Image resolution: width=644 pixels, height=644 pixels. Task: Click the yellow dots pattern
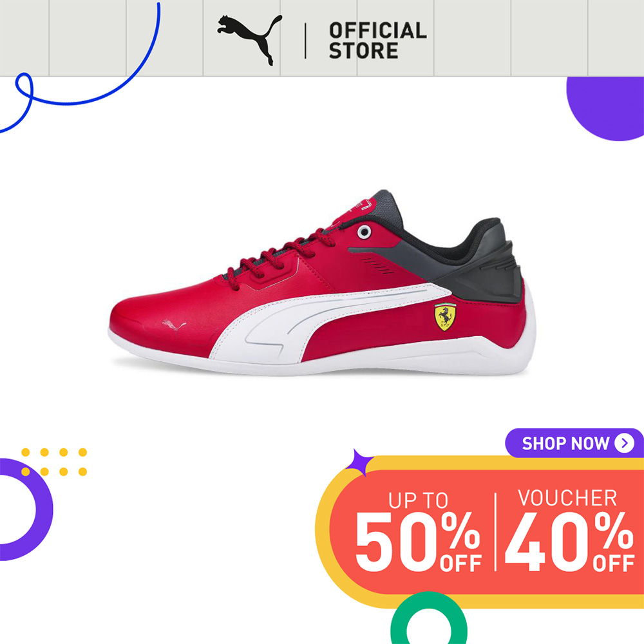click(54, 462)
